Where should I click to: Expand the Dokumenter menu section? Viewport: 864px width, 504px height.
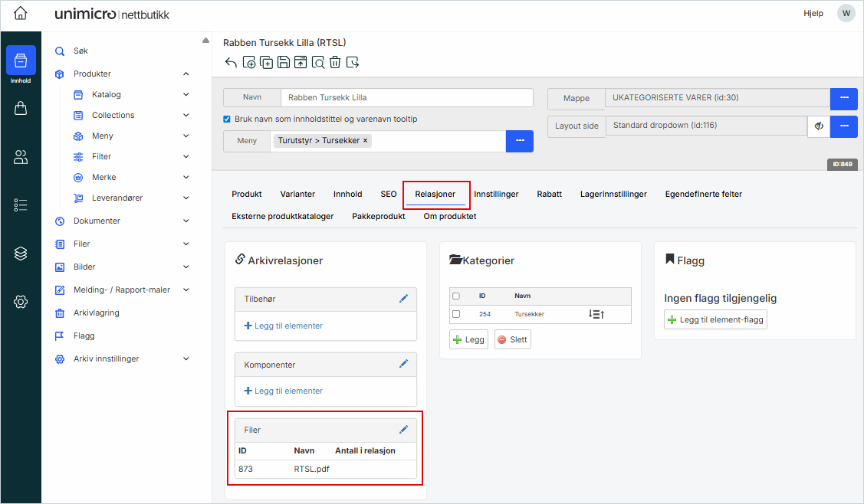[186, 221]
